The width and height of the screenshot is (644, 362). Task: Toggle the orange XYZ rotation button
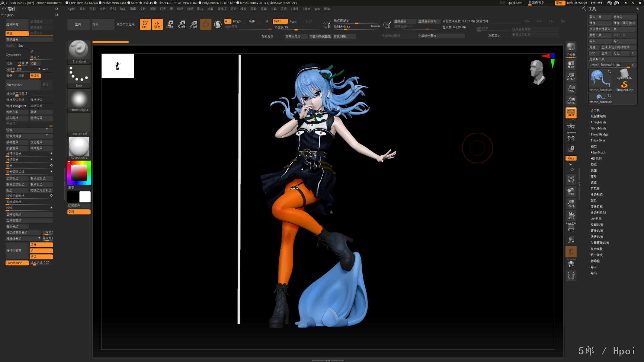click(571, 158)
